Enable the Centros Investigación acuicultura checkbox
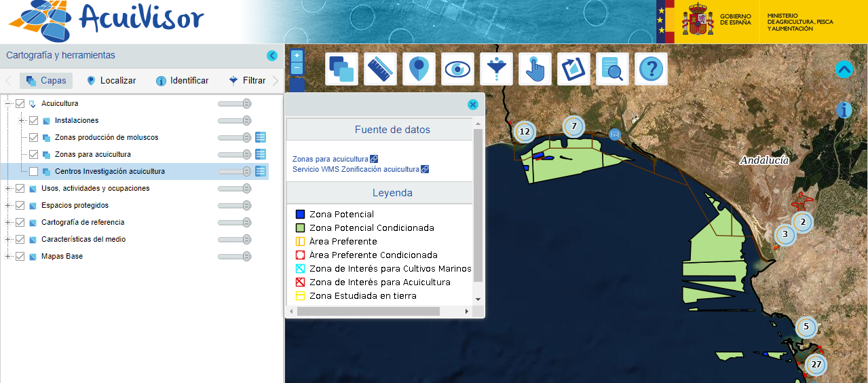The height and width of the screenshot is (383, 868). coord(33,172)
